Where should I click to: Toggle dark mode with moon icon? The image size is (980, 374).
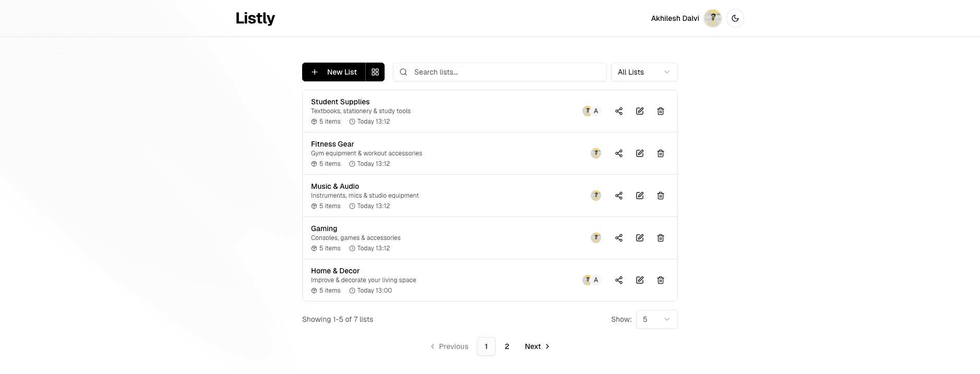tap(735, 18)
